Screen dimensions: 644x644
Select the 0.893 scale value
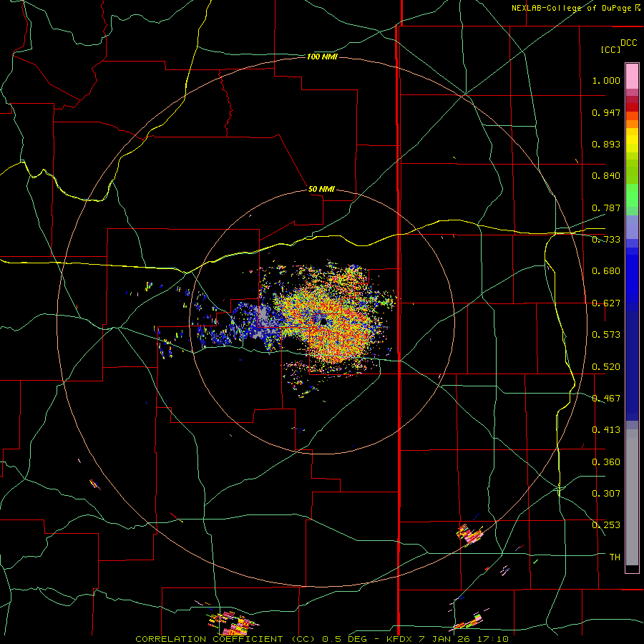[x=606, y=144]
